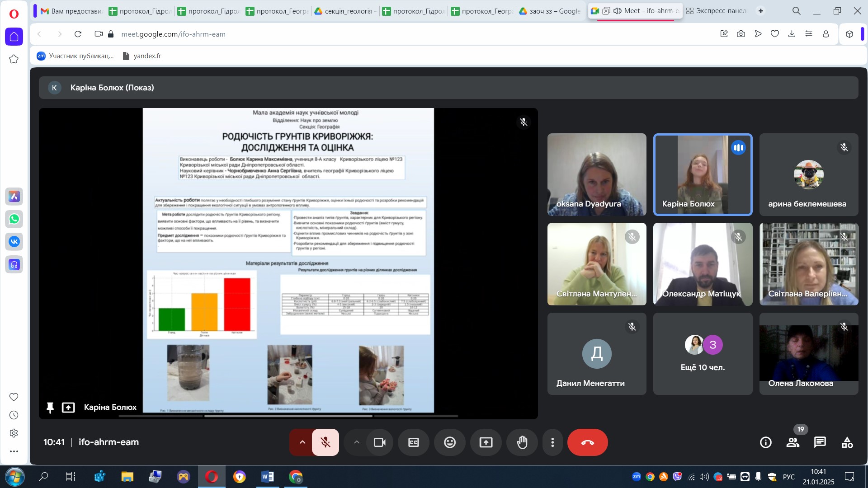The width and height of the screenshot is (868, 488).
Task: Click the address bar meet.google.com URL
Action: [x=174, y=34]
